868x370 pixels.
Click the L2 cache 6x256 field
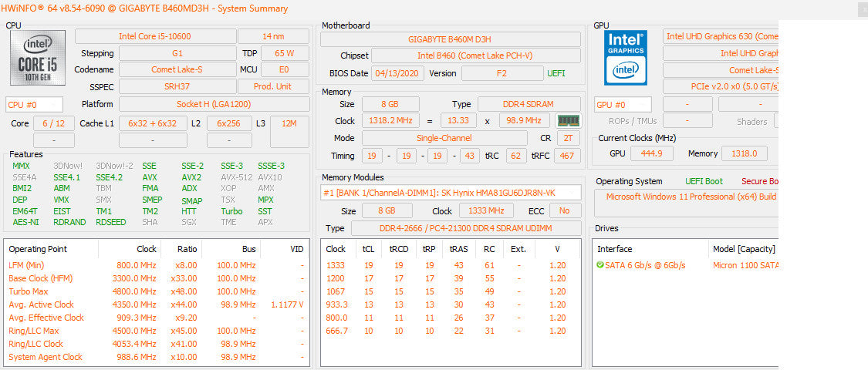(229, 123)
